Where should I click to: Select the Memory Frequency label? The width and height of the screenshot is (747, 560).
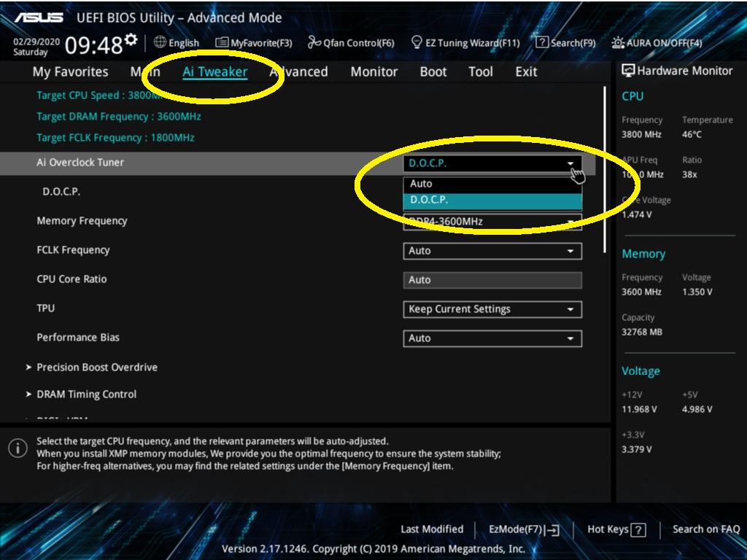point(82,221)
